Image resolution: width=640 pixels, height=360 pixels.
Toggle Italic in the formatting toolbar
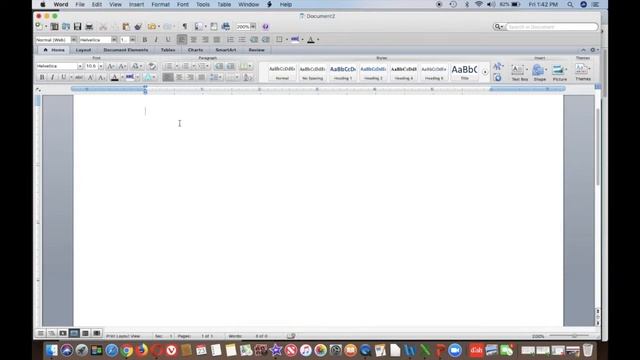pyautogui.click(x=156, y=40)
